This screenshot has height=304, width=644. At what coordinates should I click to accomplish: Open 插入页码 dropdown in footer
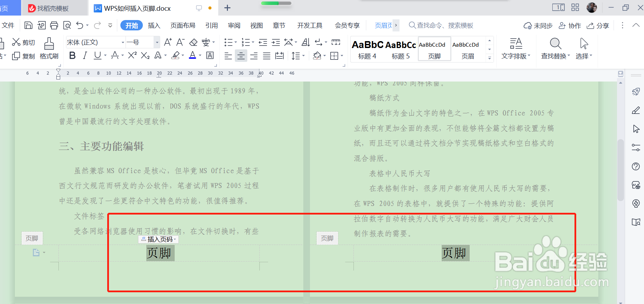pyautogui.click(x=158, y=239)
